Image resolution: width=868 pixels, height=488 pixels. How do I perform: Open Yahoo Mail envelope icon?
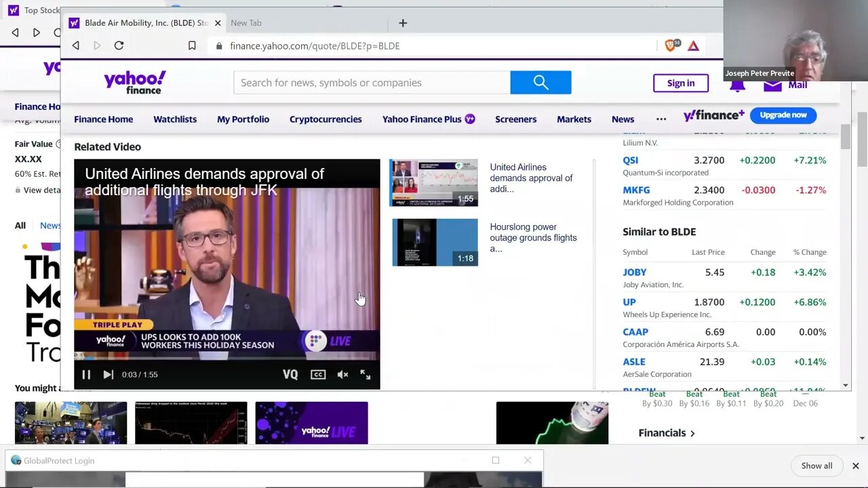pos(772,85)
